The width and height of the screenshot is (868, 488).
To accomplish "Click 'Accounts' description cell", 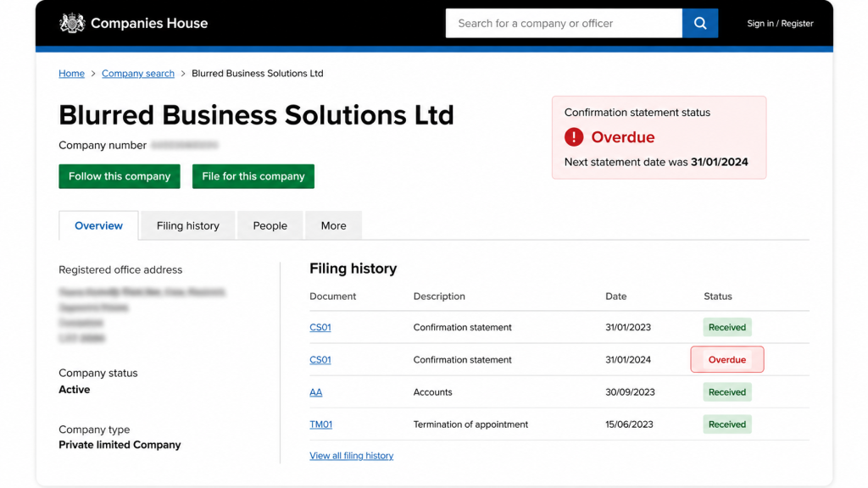I will [x=432, y=391].
